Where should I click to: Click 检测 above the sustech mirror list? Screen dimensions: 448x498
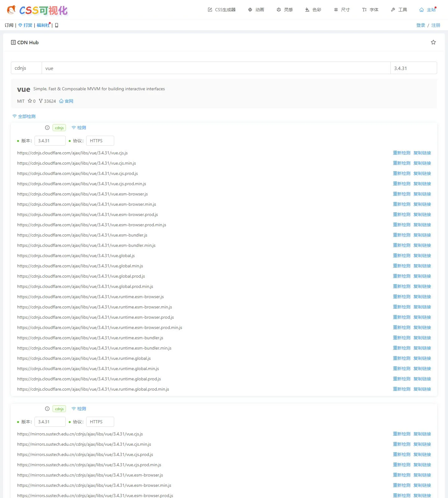[79, 409]
